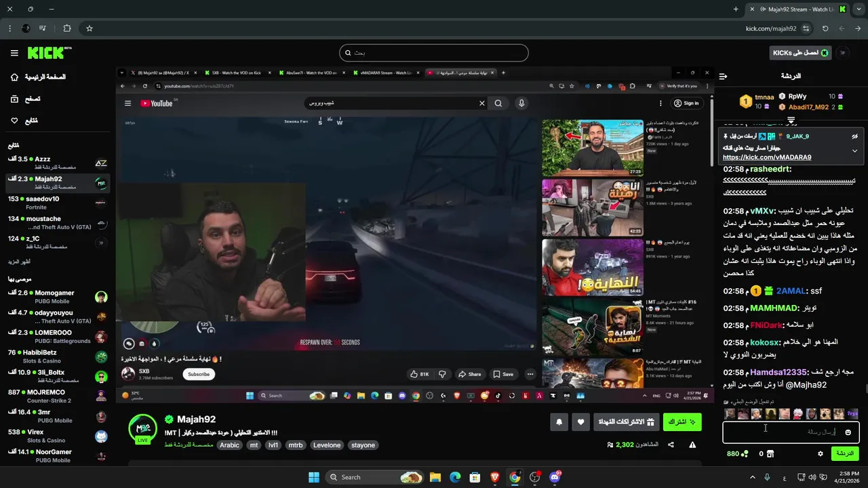
Task: Open chat settings gear
Action: point(820,453)
